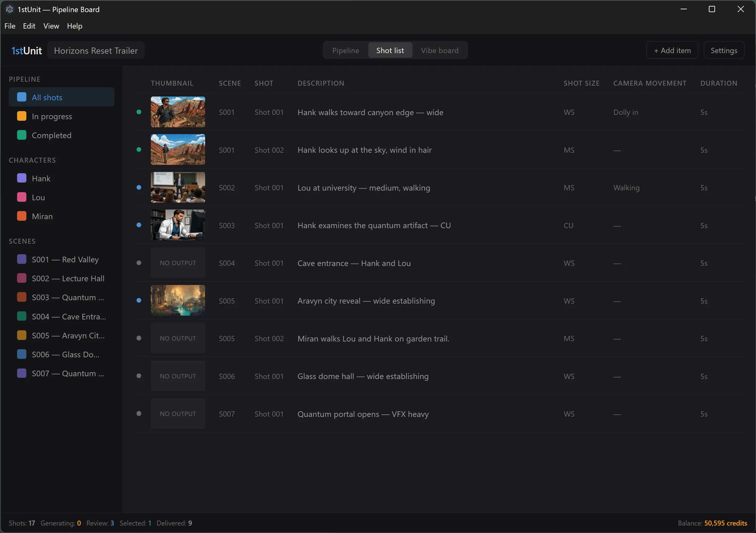Select scene S002 — Lecture Hall
Viewport: 756px width, 533px height.
point(61,278)
